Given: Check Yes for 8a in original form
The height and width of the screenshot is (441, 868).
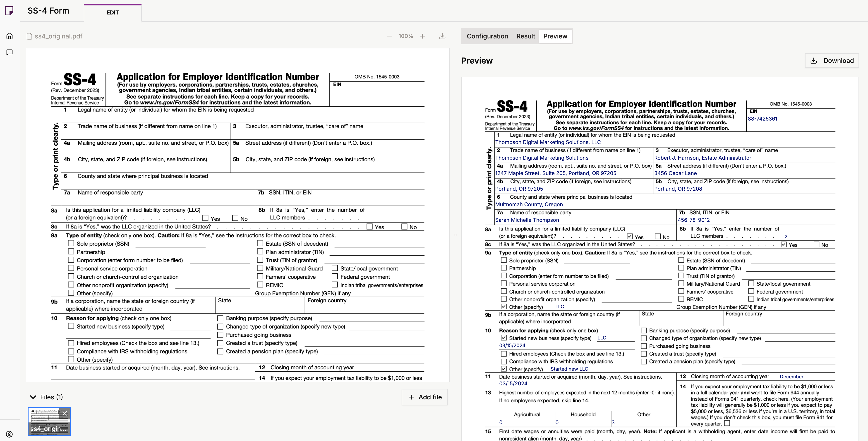Looking at the screenshot, I should [x=205, y=218].
